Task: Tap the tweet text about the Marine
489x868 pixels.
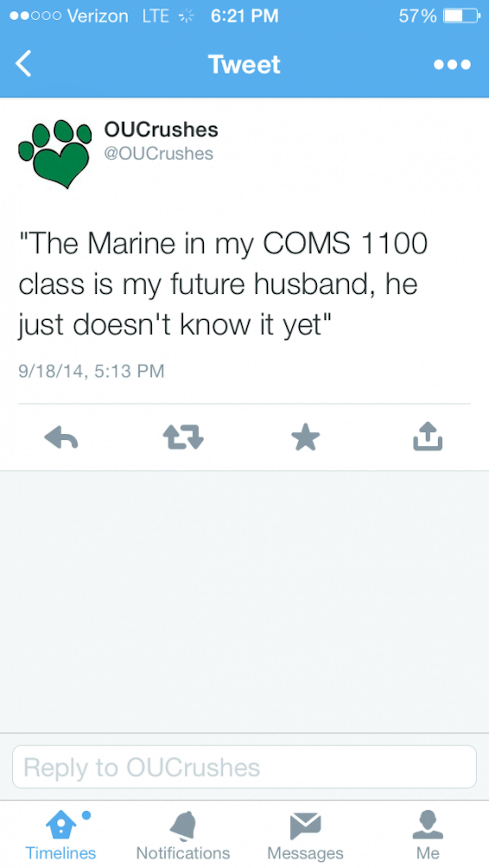Action: (222, 284)
